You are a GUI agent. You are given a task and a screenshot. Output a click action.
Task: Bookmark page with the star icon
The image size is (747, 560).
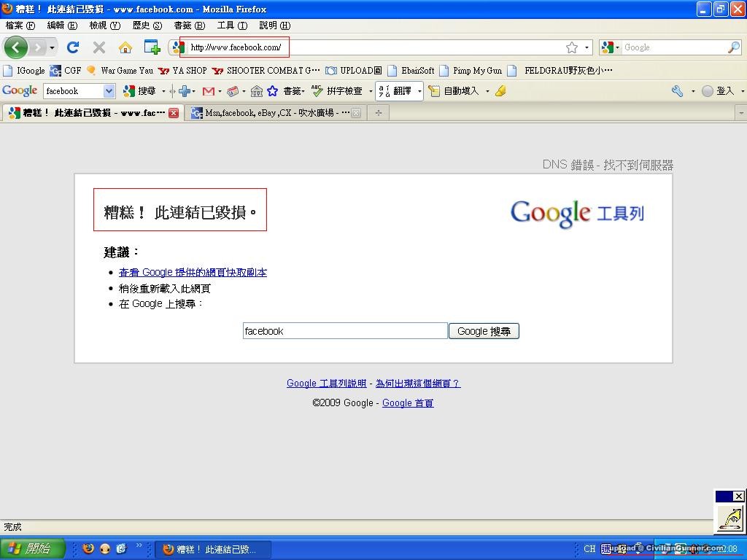coord(572,47)
